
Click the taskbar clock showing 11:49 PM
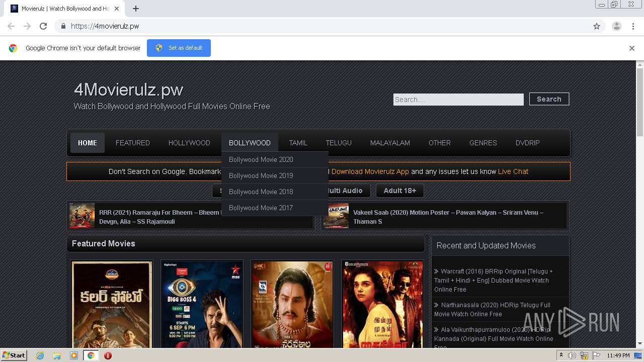point(618,355)
